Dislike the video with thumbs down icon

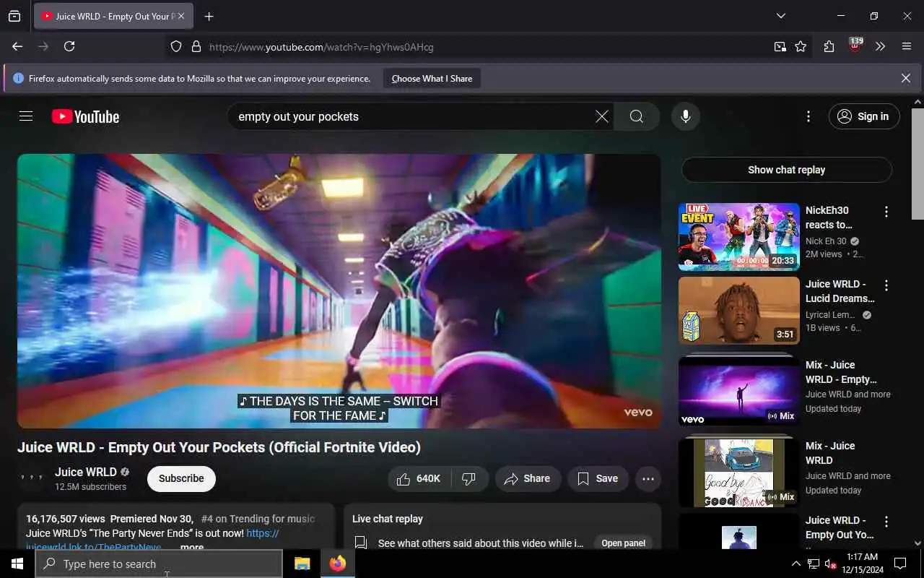tap(469, 478)
